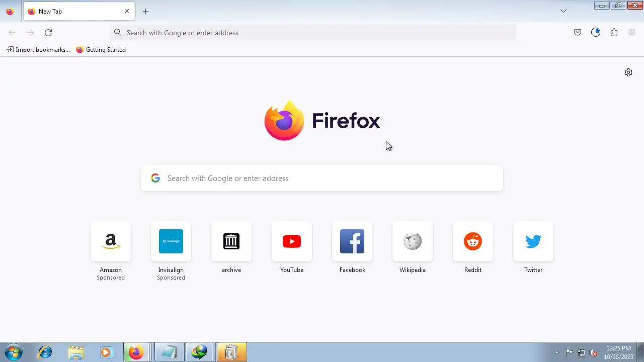Open the YouTube shortcut tile
Viewport: 644px width, 362px height.
(292, 241)
